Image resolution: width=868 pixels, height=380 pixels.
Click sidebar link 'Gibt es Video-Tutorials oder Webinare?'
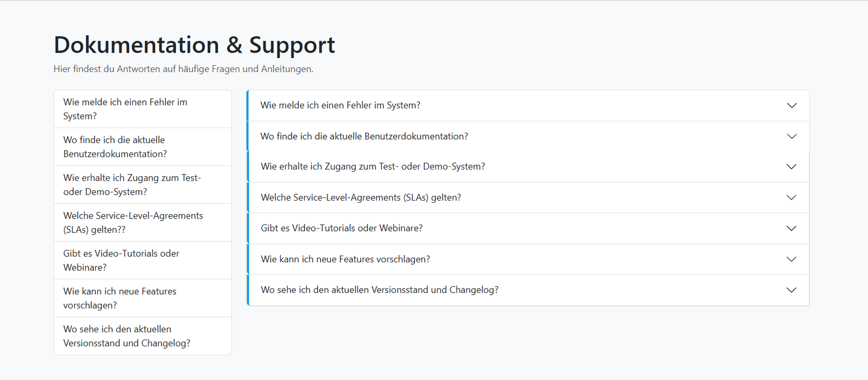coord(121,261)
